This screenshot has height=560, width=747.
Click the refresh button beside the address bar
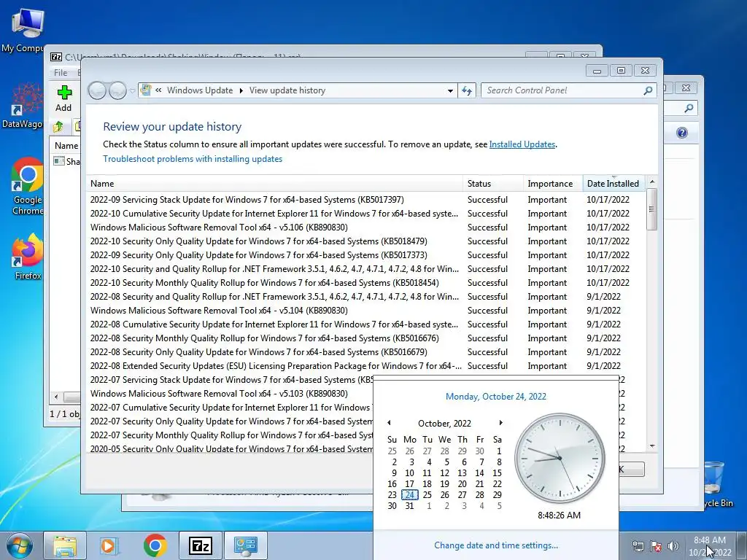point(467,90)
